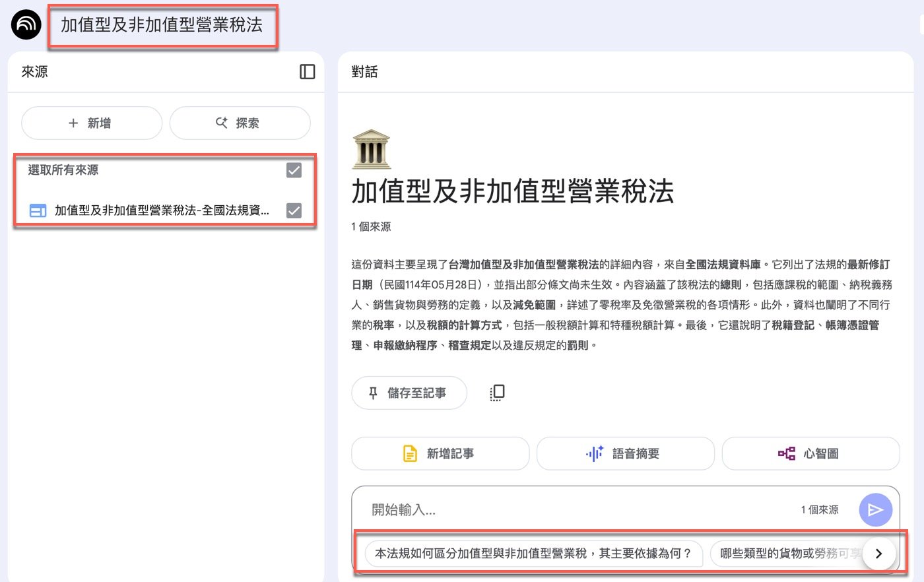Screen dimensions: 924x582
Task: Click the 對話 panel header
Action: coord(364,72)
